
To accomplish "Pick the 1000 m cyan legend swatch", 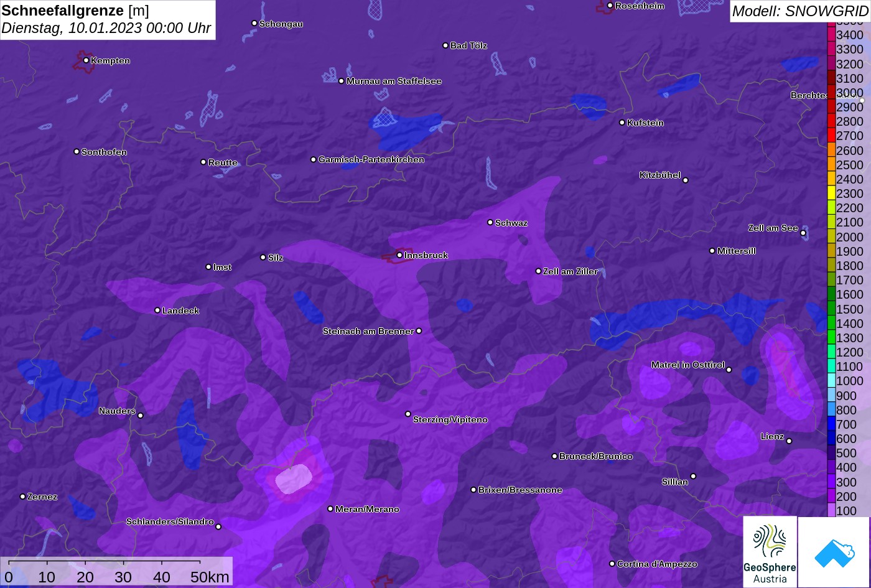I will click(831, 381).
